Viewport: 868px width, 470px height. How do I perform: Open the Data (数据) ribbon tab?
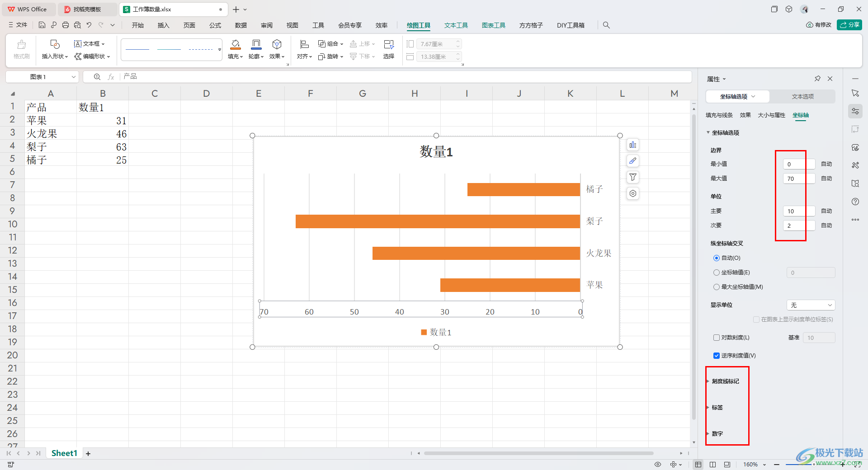pyautogui.click(x=241, y=25)
